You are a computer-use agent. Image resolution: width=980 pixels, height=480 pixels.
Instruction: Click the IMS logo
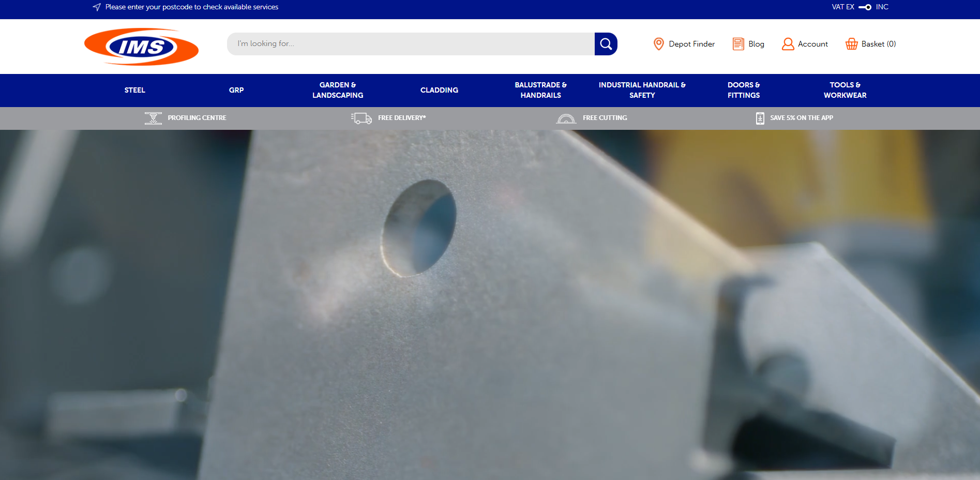(x=141, y=47)
